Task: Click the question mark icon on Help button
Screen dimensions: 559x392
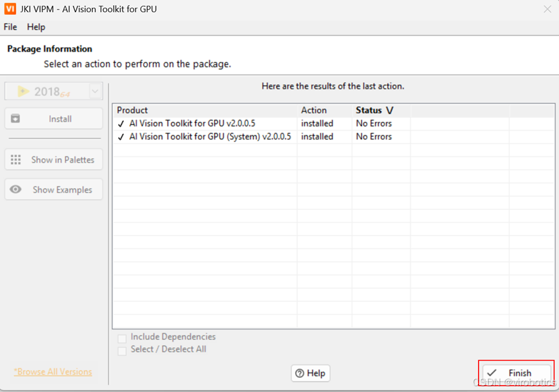Action: pos(300,373)
